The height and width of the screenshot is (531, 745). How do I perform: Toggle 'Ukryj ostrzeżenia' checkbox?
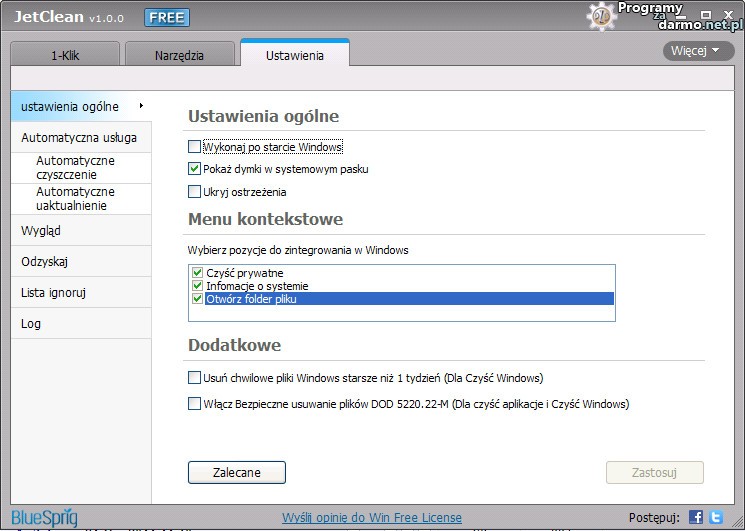click(x=194, y=192)
